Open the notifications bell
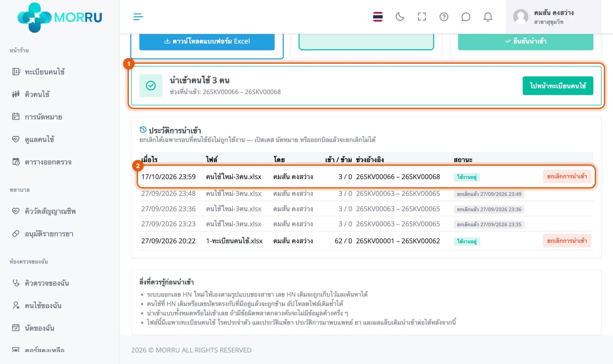Viewport: 613px width, 364px height. (488, 17)
